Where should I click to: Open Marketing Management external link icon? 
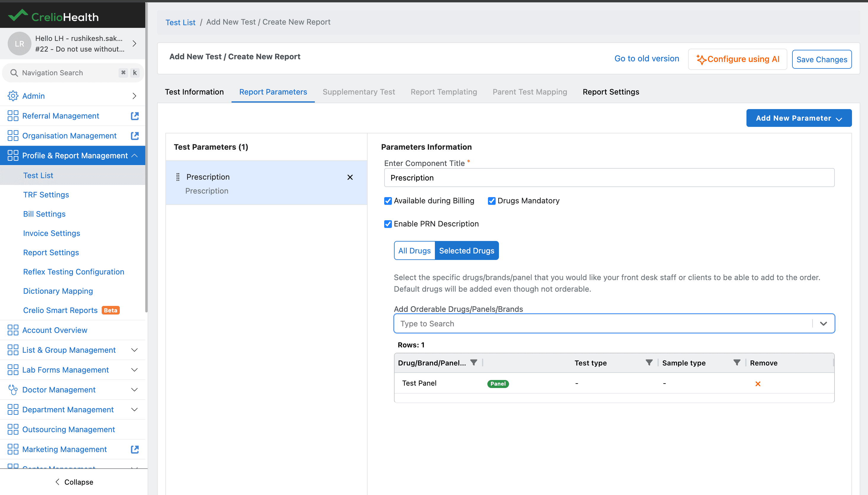135,449
